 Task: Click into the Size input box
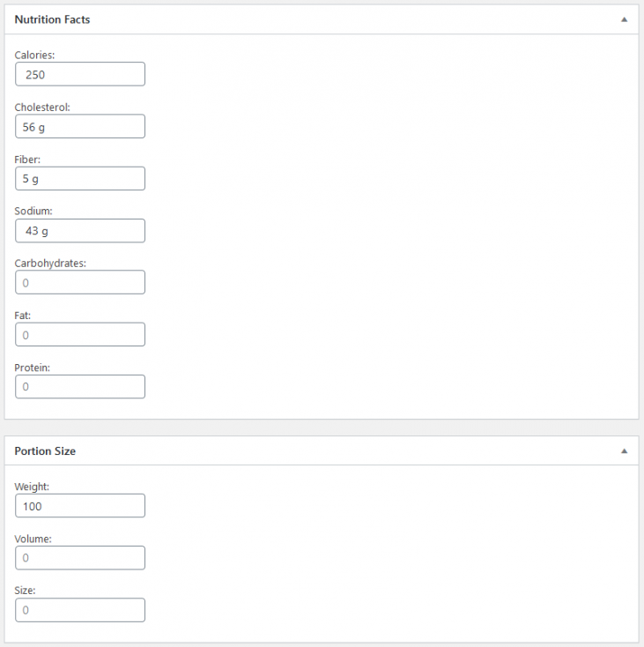point(80,610)
